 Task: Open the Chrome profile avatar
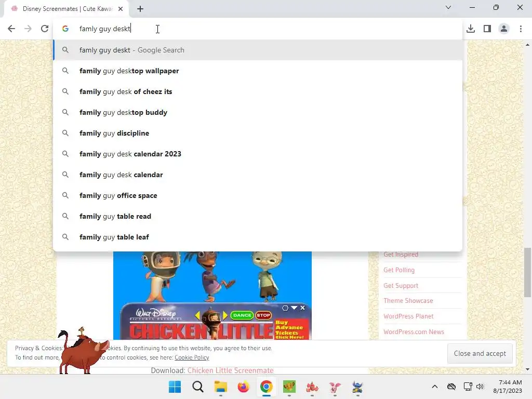pos(504,29)
